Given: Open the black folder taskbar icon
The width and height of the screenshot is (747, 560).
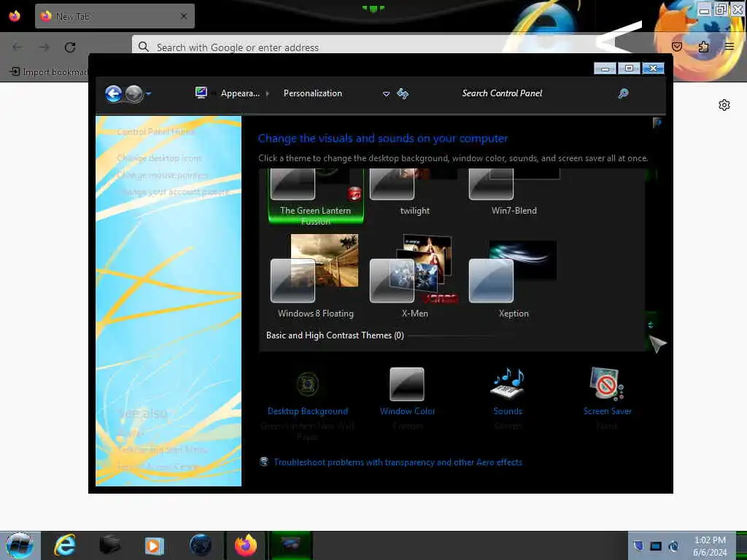Looking at the screenshot, I should click(110, 545).
